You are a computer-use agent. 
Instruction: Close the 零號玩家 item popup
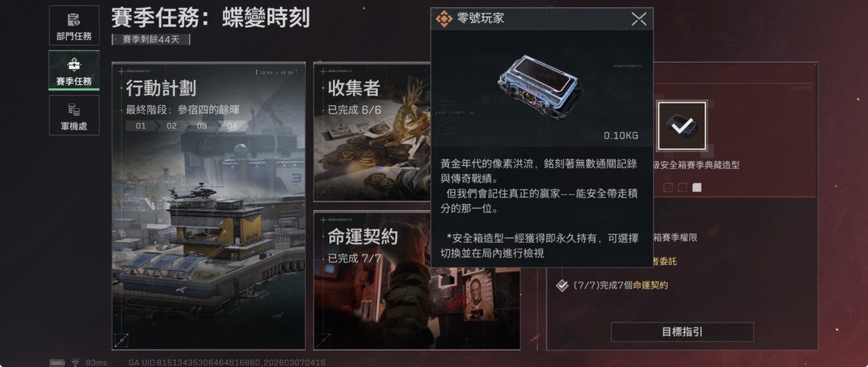point(639,20)
